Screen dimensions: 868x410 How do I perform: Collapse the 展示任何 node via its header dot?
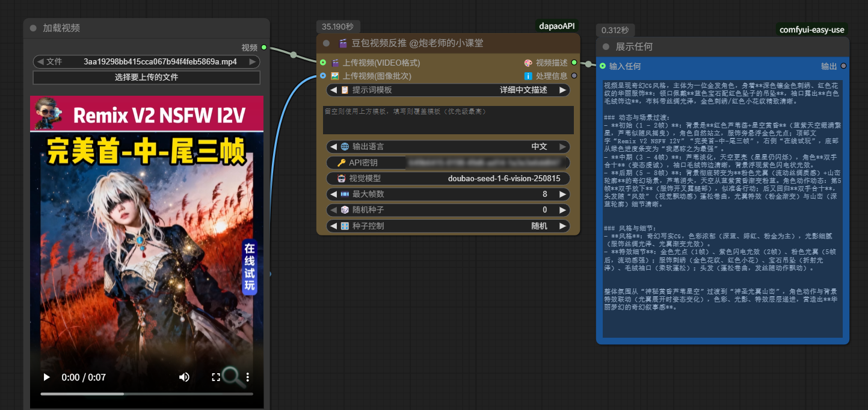pyautogui.click(x=605, y=47)
